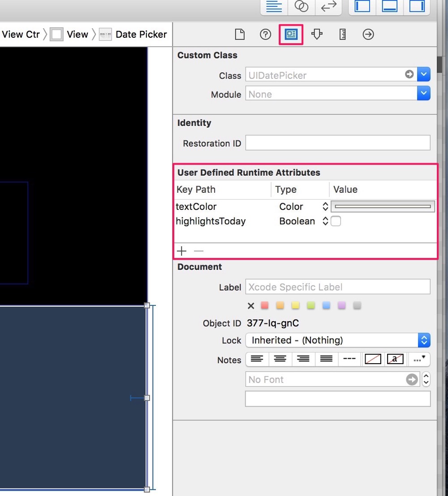Open the Identity inspector tab
The height and width of the screenshot is (496, 448).
pos(291,34)
